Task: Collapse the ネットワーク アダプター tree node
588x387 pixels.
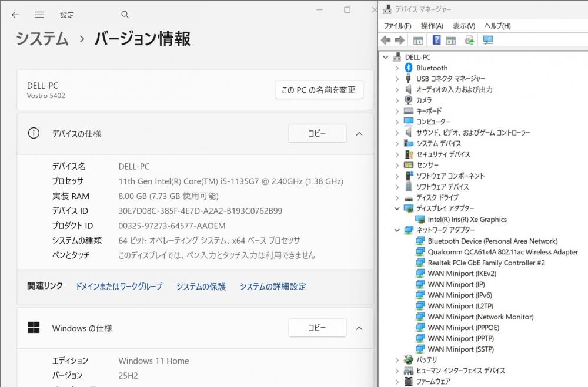Action: click(x=397, y=230)
